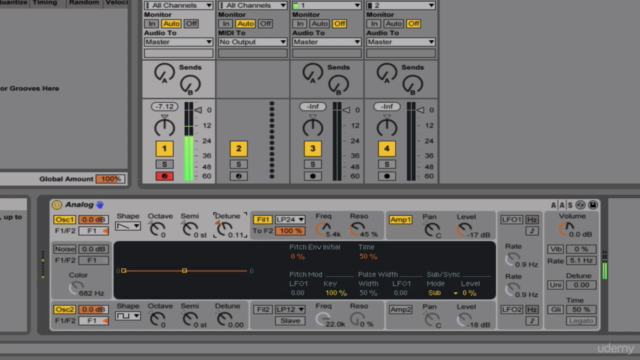Adjust Send B knob on track 4
Viewport: 640px width, 360px height.
coord(413,85)
